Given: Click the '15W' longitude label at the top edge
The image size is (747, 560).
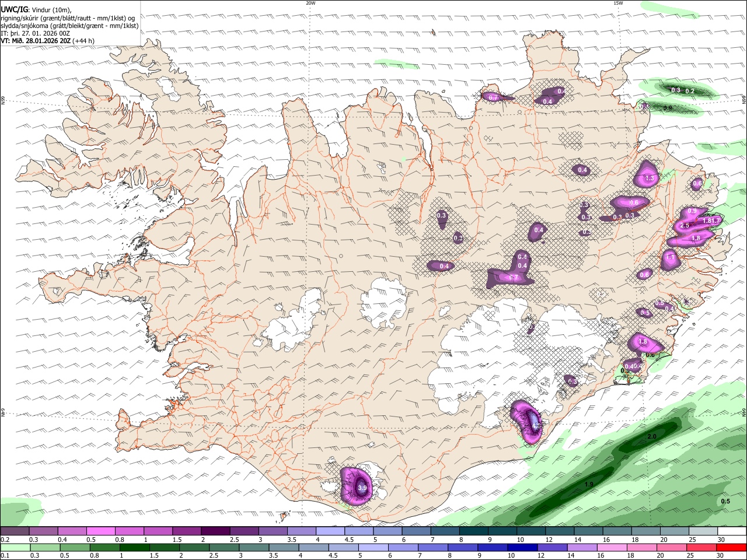Looking at the screenshot, I should tap(618, 3).
